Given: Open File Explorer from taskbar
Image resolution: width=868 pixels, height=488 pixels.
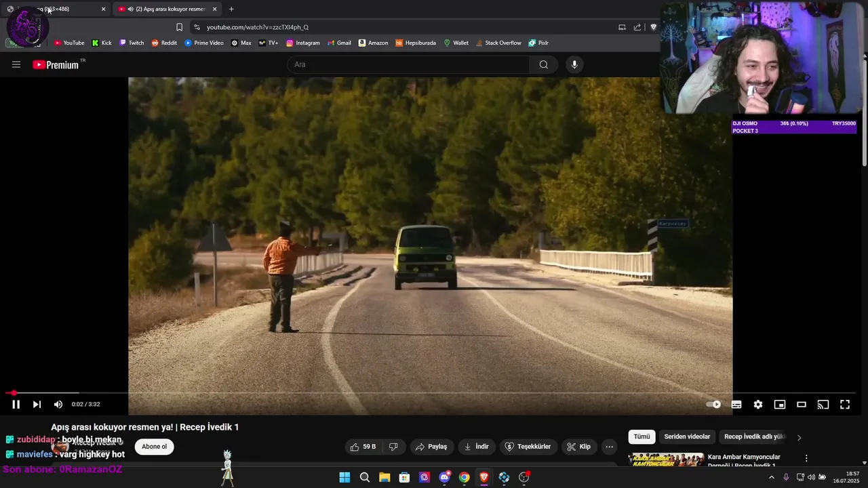Looking at the screenshot, I should coord(384,477).
